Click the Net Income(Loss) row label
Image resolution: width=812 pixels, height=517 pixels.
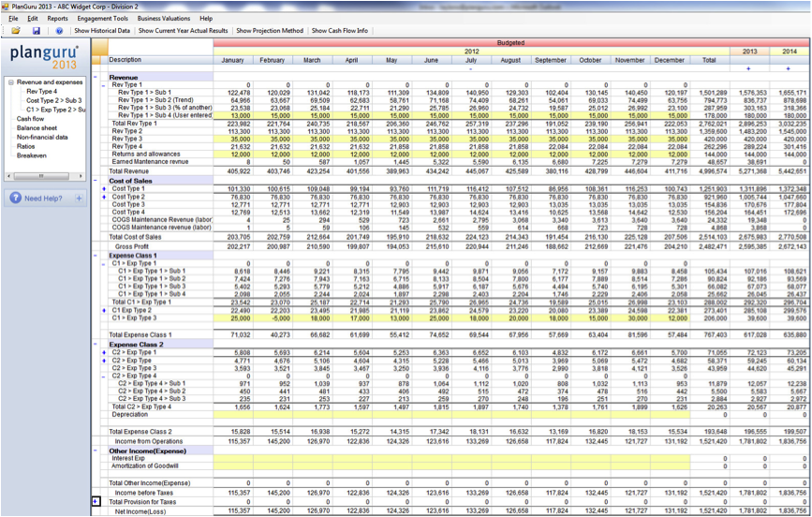pos(140,511)
